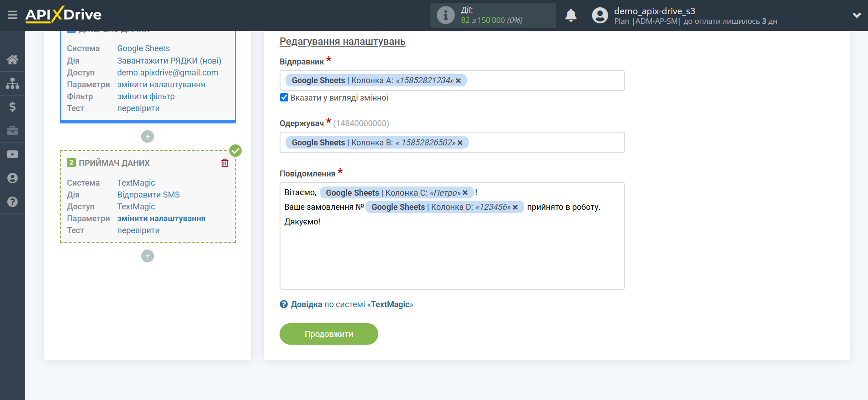Click receiver 'перевірити' test link
The width and height of the screenshot is (868, 400).
[x=138, y=230]
